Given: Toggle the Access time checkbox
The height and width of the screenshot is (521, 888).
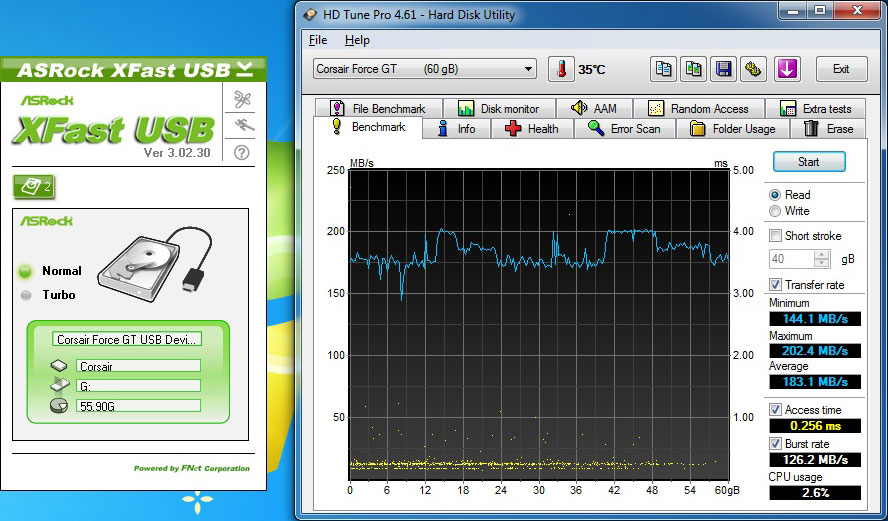Looking at the screenshot, I should [x=775, y=409].
